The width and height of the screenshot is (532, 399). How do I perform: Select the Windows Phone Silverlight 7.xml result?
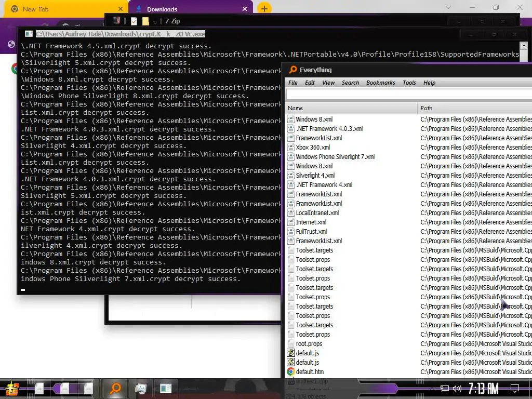point(335,157)
